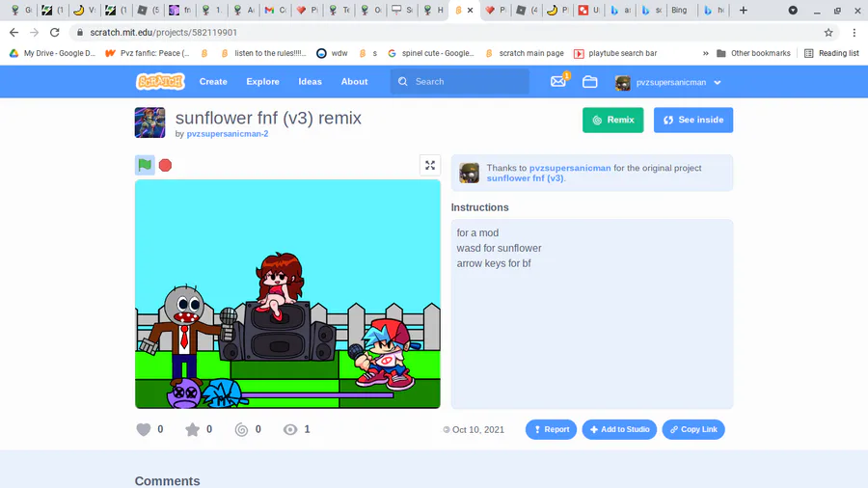
Task: Click the Add to Studio button
Action: [619, 429]
